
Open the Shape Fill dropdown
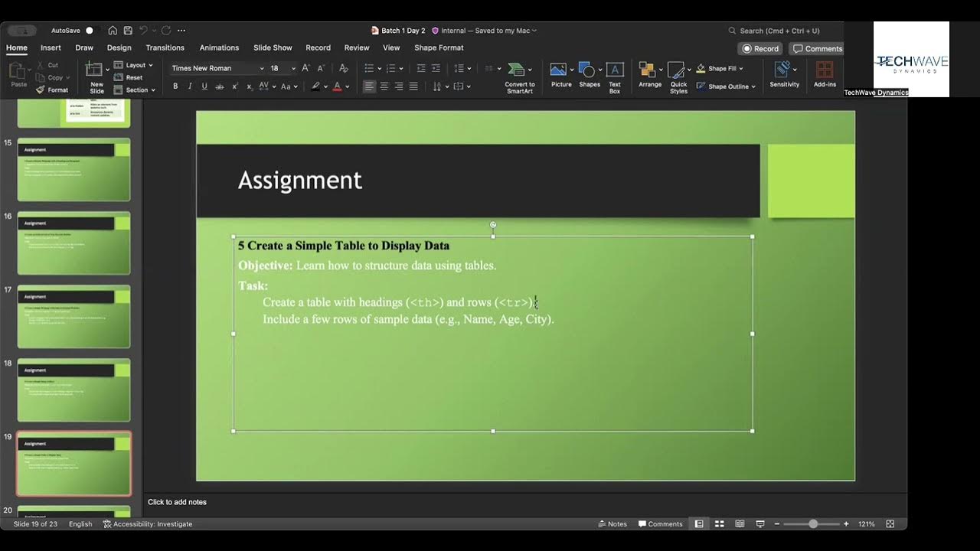pyautogui.click(x=720, y=68)
